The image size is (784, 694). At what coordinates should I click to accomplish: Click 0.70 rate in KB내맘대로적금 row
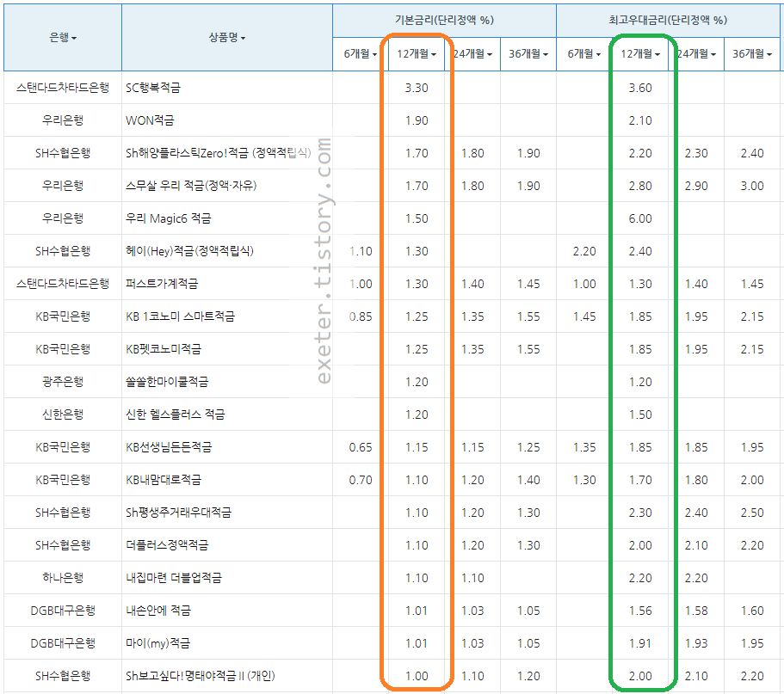pyautogui.click(x=360, y=480)
